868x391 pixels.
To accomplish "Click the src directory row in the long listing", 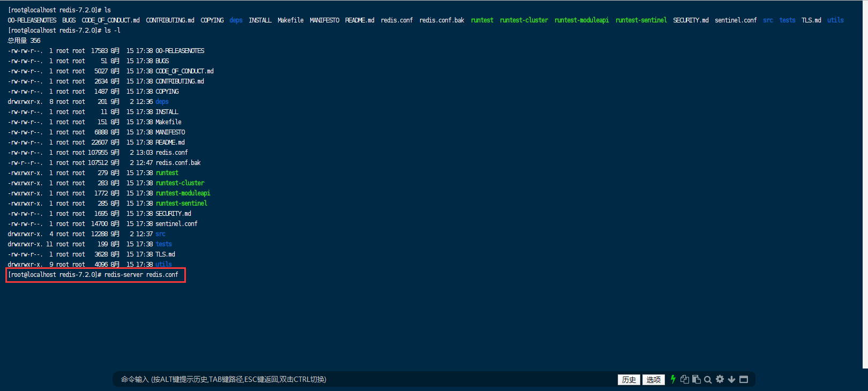I will pos(86,234).
